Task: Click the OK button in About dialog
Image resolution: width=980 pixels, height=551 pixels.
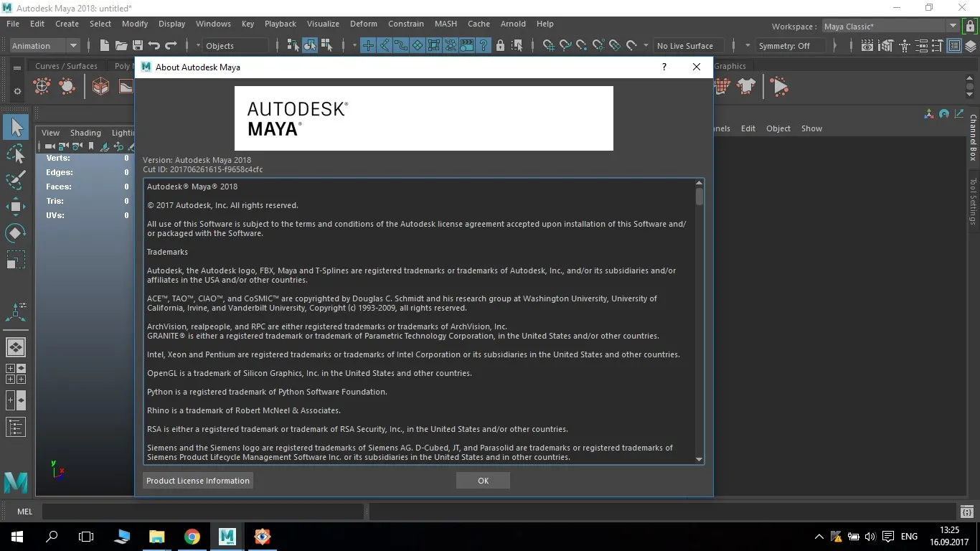Action: coord(483,481)
